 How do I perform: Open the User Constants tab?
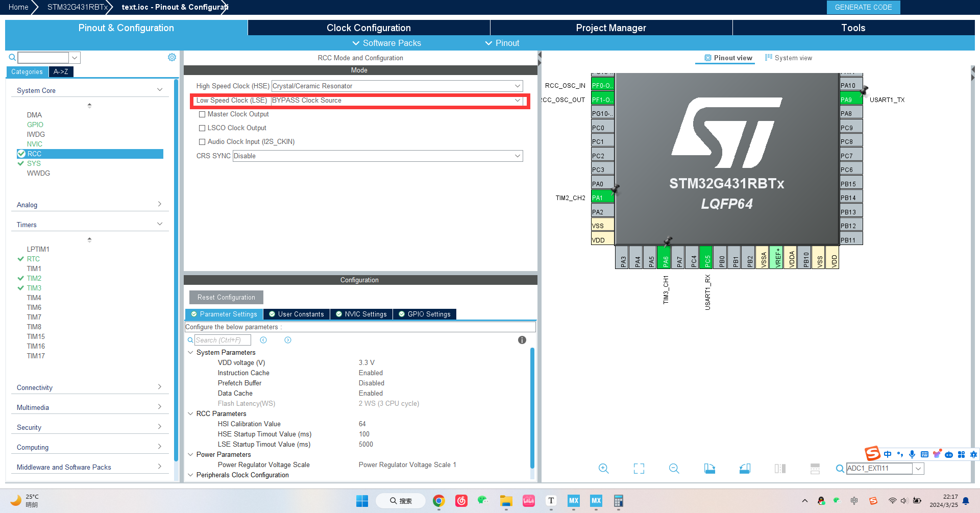[x=297, y=314]
